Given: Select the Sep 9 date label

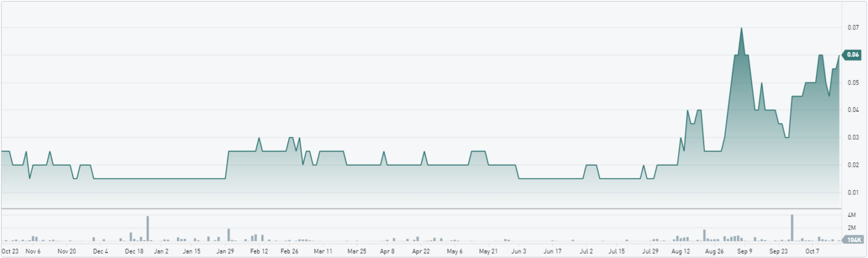Looking at the screenshot, I should 745,250.
